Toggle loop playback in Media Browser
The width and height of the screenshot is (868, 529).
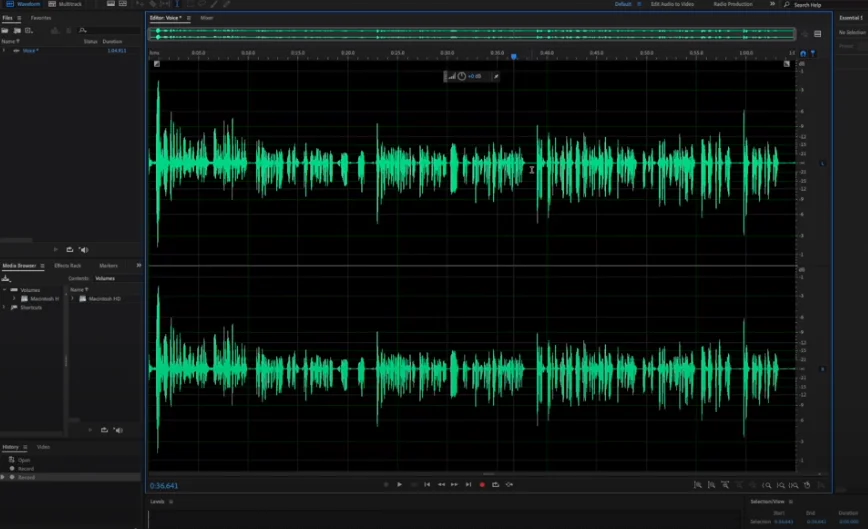coord(104,430)
